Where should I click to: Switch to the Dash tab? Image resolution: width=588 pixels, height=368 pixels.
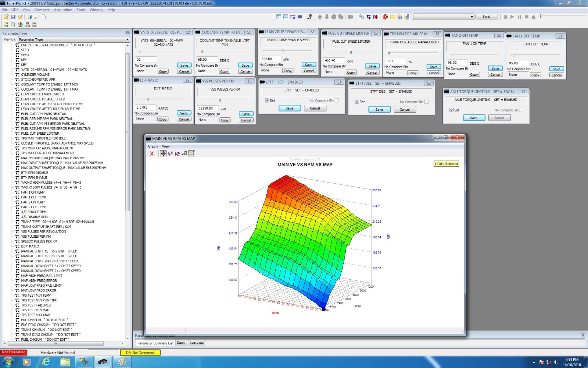pos(181,343)
